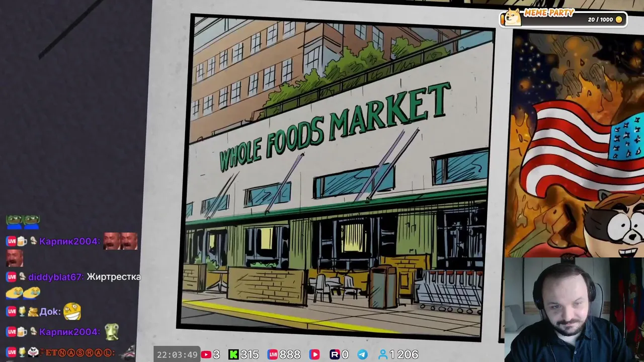Click the Rutube viewer count 0
This screenshot has height=362, width=644.
pyautogui.click(x=345, y=354)
